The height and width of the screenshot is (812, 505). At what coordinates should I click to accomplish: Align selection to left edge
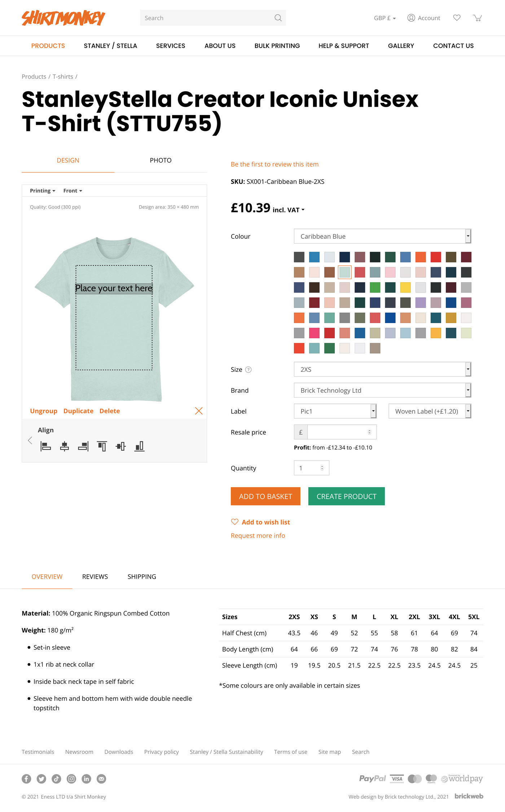pos(45,446)
